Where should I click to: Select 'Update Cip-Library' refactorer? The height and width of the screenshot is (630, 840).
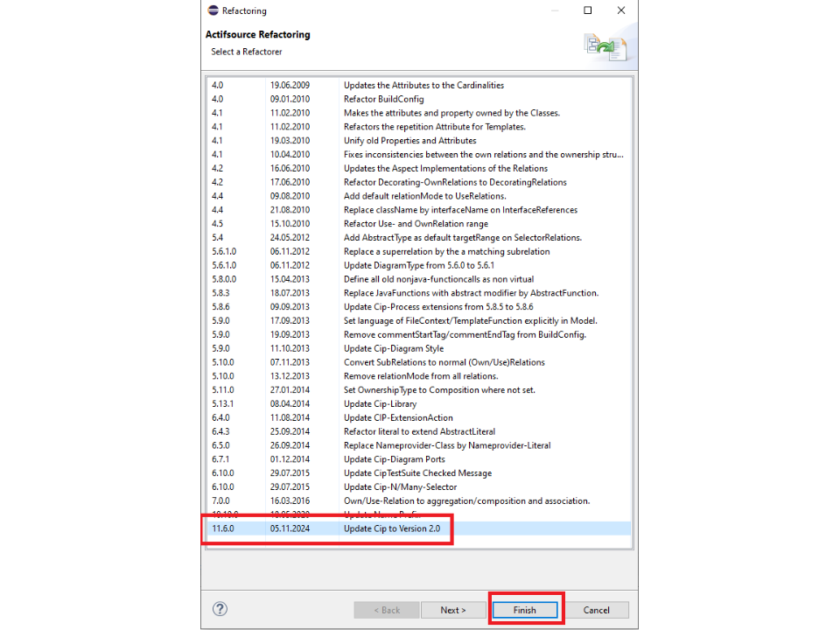(380, 403)
